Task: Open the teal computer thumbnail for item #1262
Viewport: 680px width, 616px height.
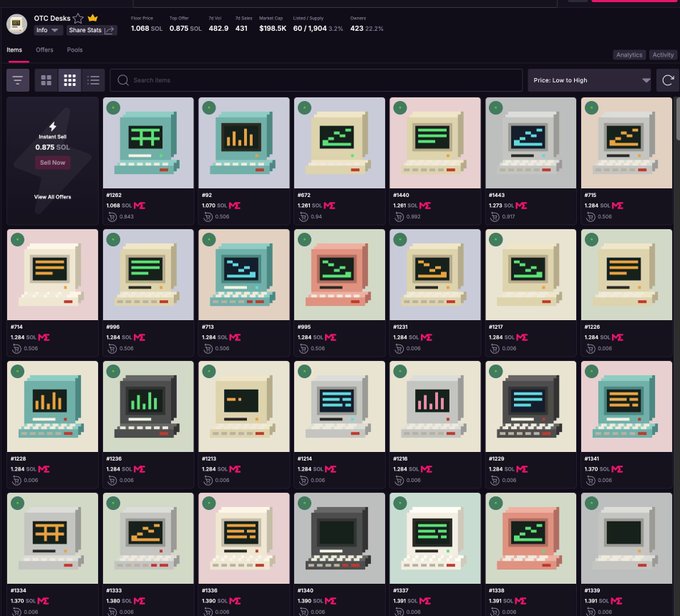Action: [x=148, y=143]
